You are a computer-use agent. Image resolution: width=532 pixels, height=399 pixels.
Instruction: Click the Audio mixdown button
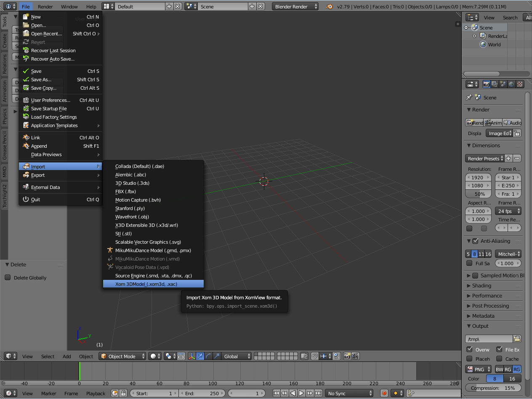click(x=512, y=122)
